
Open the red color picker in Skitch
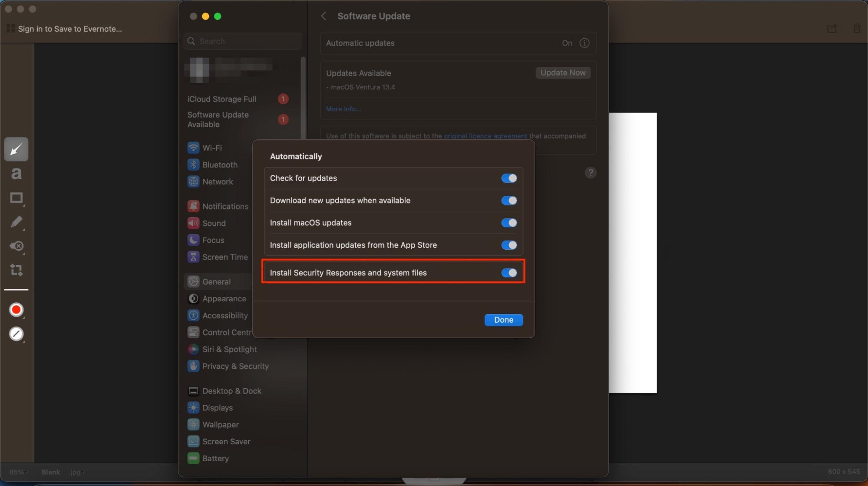16,310
